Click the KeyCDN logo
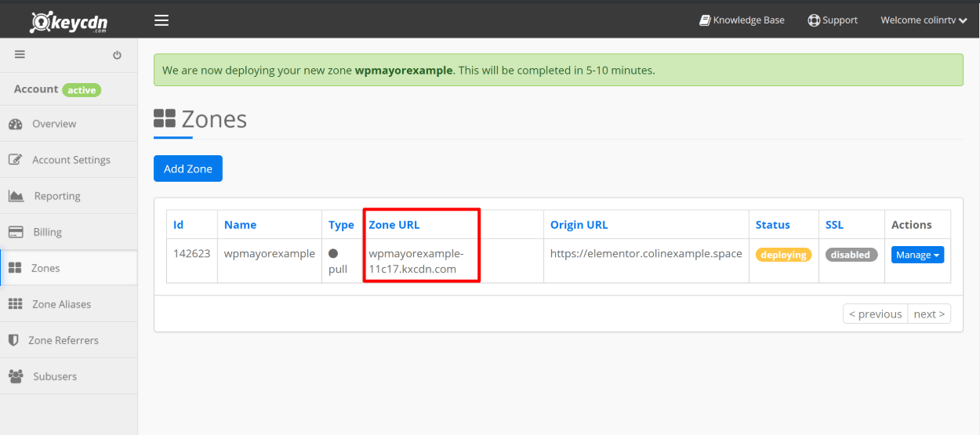The height and width of the screenshot is (435, 980). (x=68, y=21)
